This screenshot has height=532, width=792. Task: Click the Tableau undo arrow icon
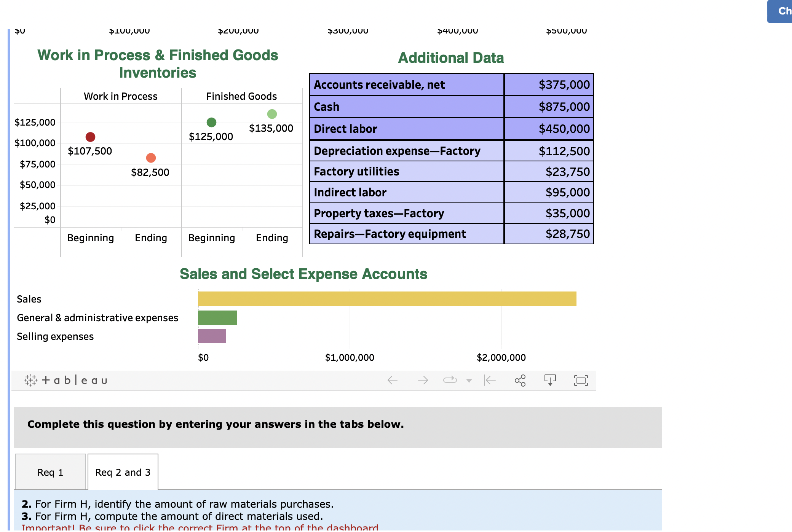pos(392,380)
